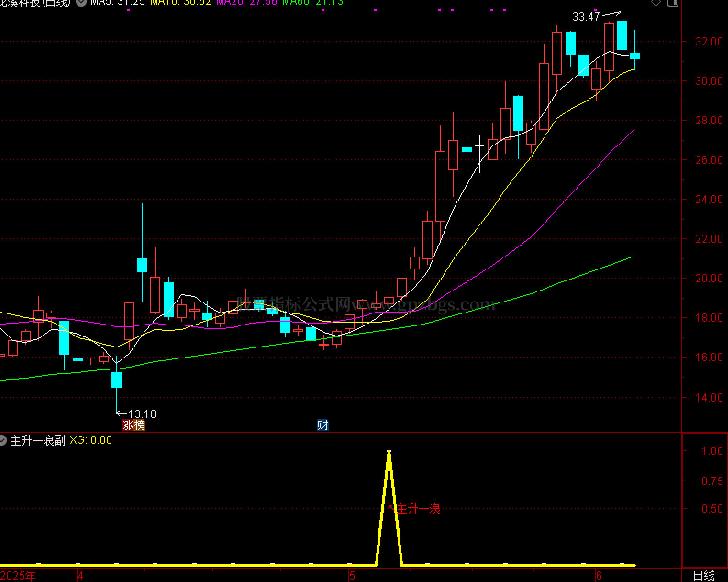728x582 pixels.
Task: Click the long-wick cyan candlestick in early April
Action: 142,265
